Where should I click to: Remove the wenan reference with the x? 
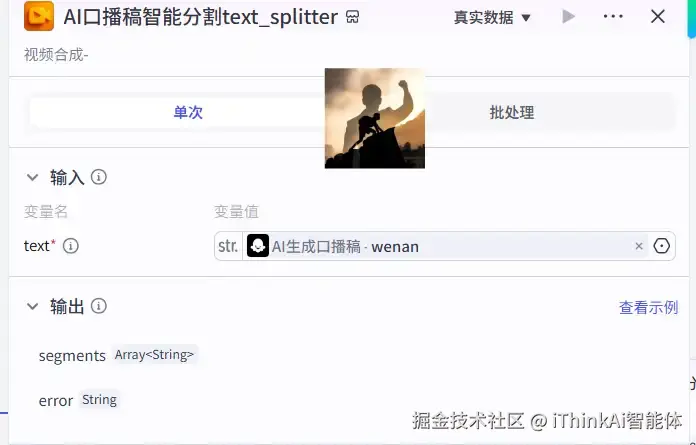[639, 246]
